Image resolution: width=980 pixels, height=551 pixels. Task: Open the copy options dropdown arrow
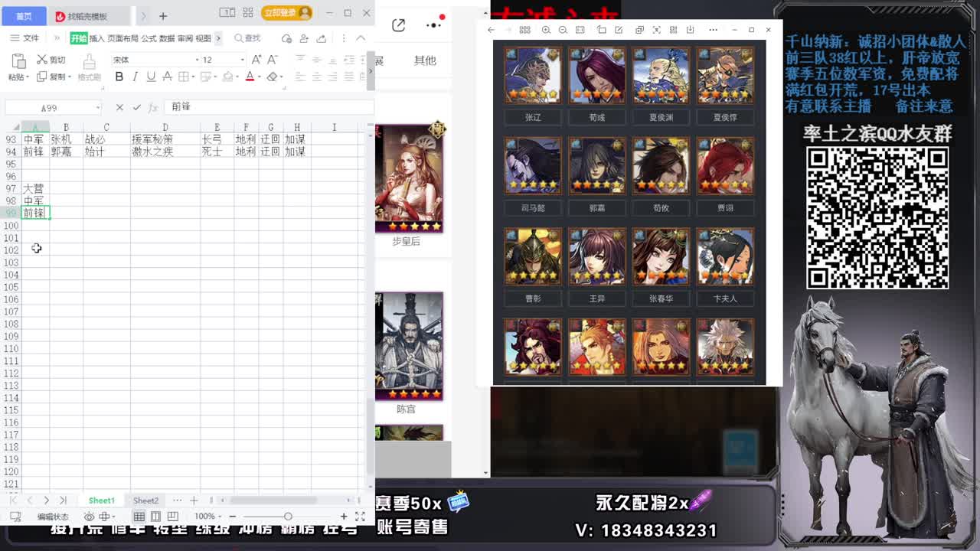70,77
